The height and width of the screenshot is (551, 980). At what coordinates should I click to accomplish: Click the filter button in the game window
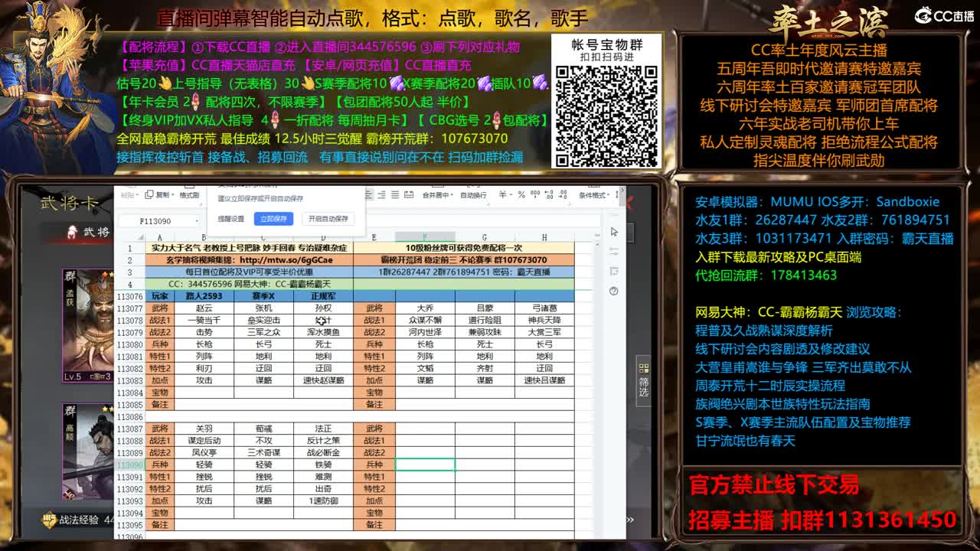[x=644, y=380]
